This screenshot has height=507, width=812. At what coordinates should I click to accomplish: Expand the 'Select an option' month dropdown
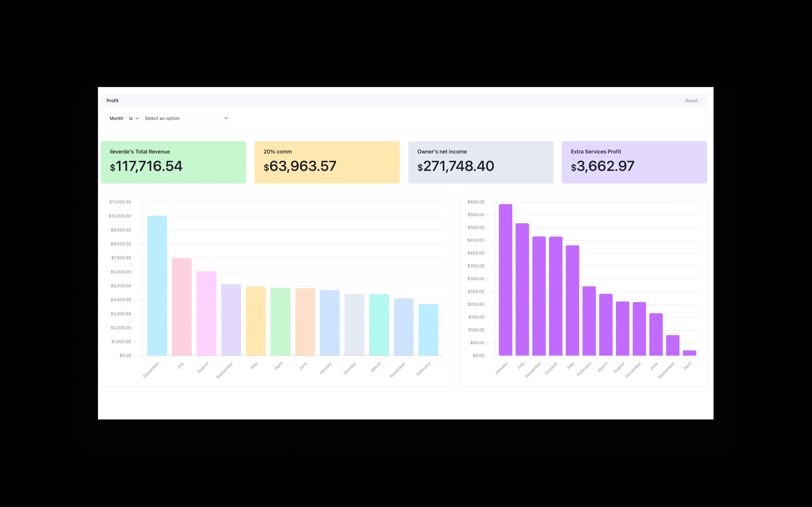pos(186,118)
